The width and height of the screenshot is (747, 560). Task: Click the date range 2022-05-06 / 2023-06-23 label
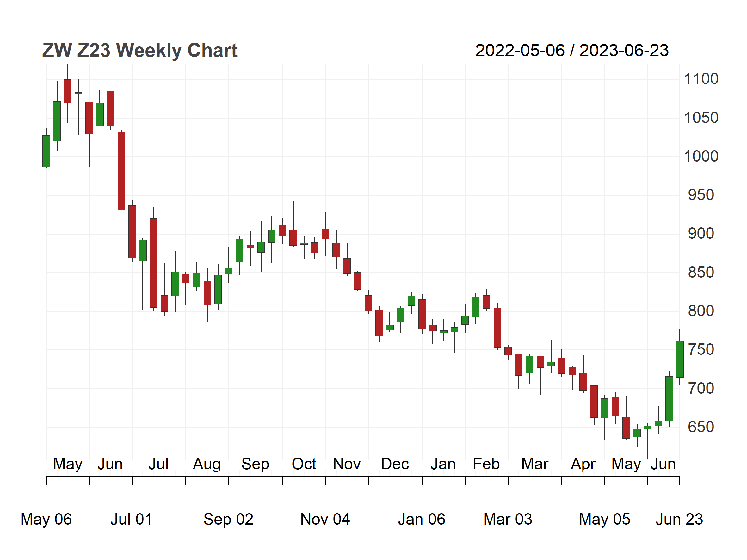click(x=572, y=51)
